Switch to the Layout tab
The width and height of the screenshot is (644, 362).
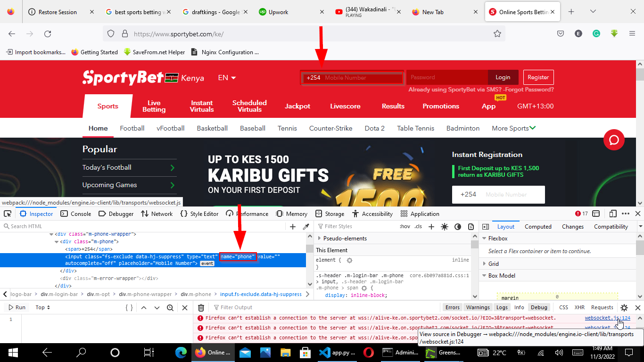pyautogui.click(x=506, y=227)
